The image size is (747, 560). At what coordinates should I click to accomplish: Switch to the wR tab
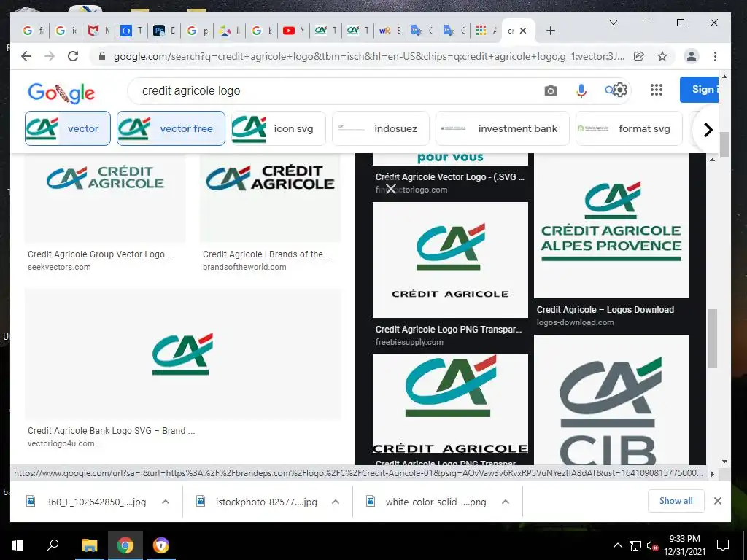pos(390,31)
